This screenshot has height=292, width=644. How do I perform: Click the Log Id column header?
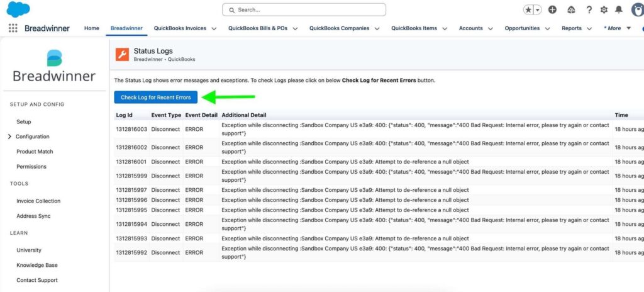[x=124, y=115]
